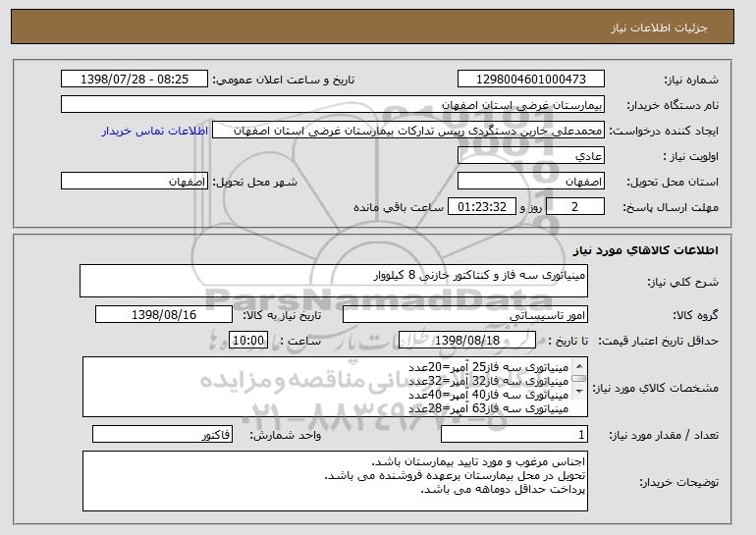Click the buyer organization name field (بیمارستان غرضی استان اصفهان)
This screenshot has height=535, width=756.
tap(333, 105)
